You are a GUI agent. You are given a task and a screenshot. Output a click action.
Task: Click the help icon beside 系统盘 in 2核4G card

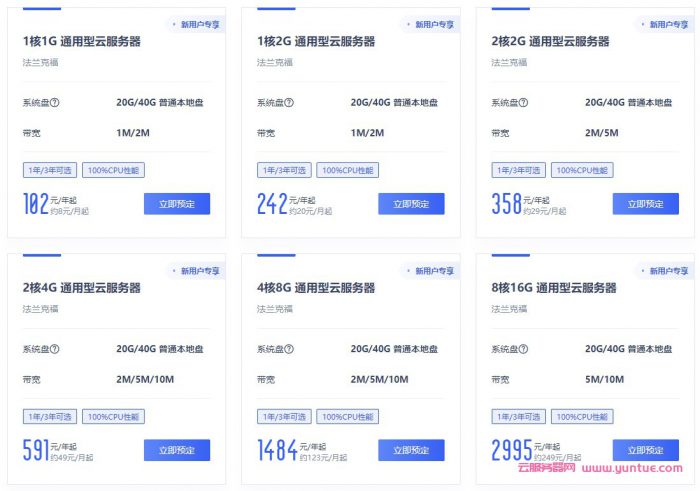point(54,349)
